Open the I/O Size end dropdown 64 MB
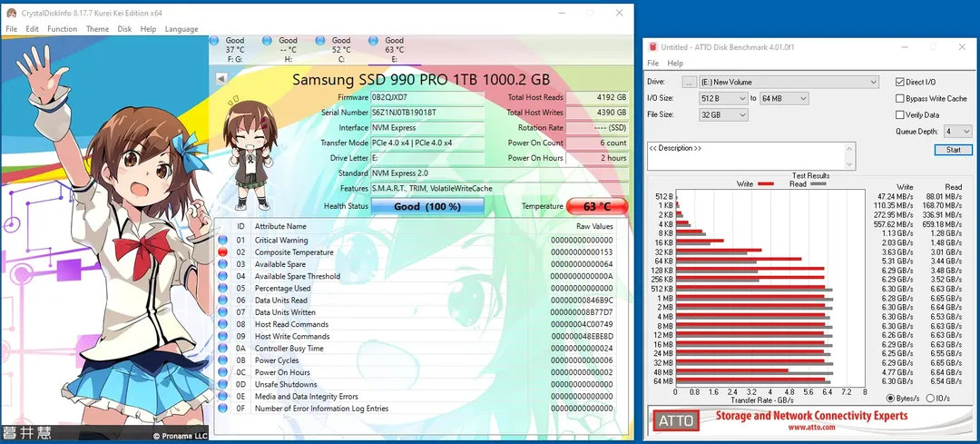 [784, 98]
